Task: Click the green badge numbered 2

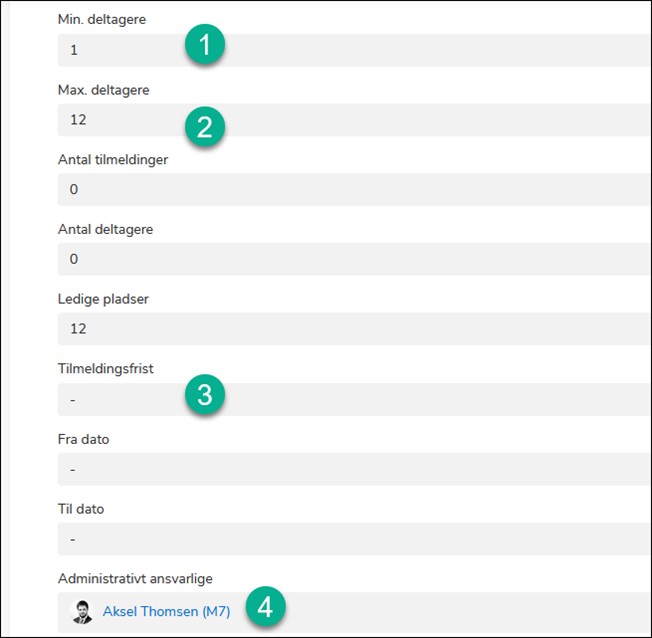Action: coord(205,126)
